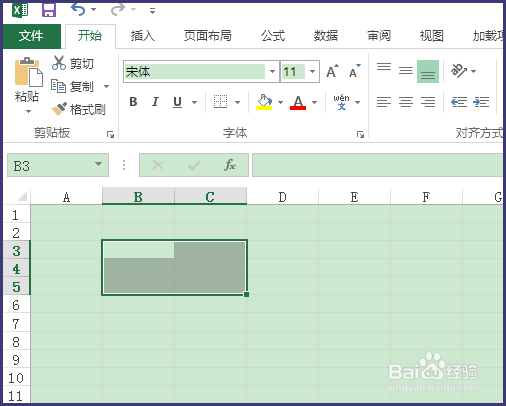
Task: Click the Name Box showing B3
Action: [49, 165]
